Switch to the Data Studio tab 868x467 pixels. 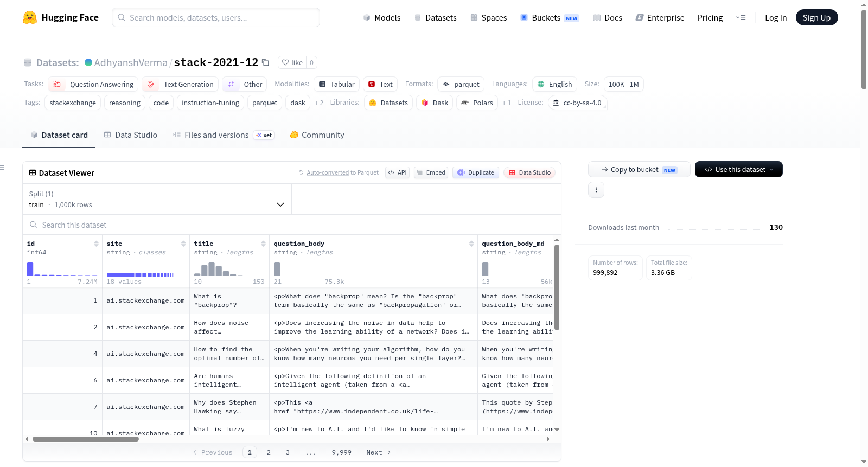coord(131,135)
